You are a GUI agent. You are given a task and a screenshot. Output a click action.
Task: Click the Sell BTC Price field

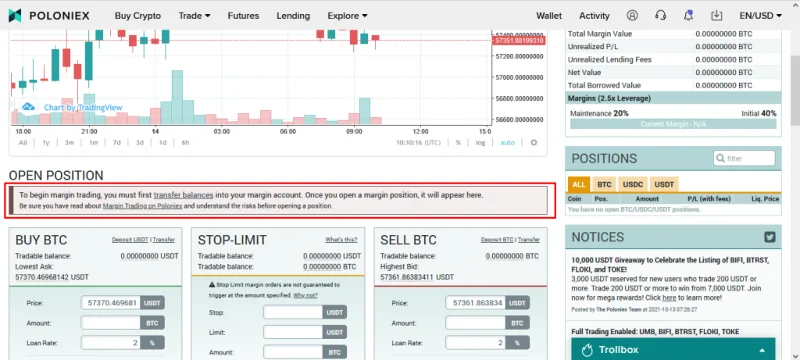475,303
